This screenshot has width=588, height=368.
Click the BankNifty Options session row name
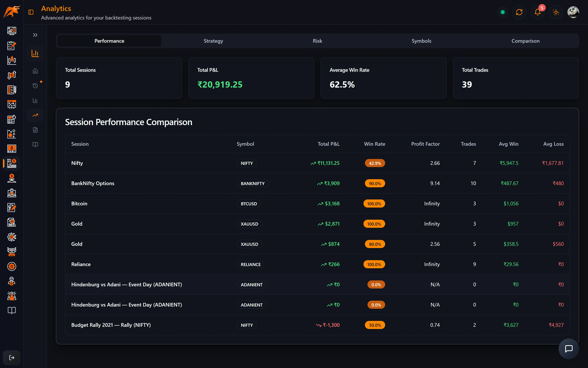pyautogui.click(x=93, y=183)
